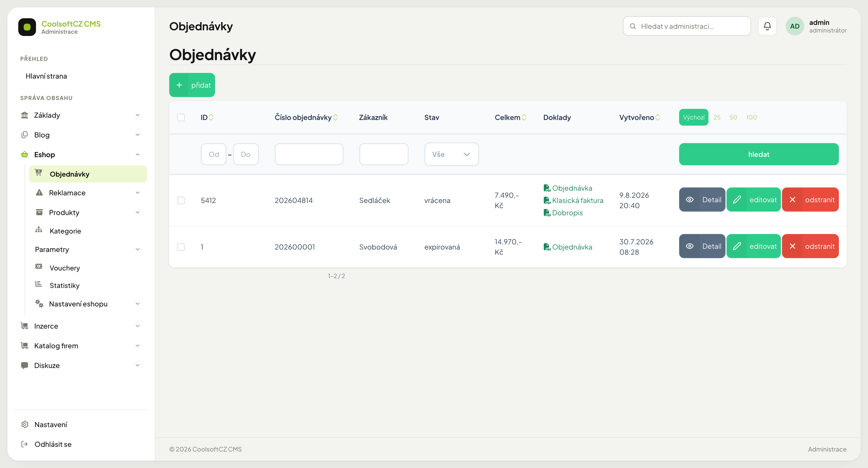The image size is (868, 468).
Task: Open the Nastavení menu item
Action: pos(51,424)
